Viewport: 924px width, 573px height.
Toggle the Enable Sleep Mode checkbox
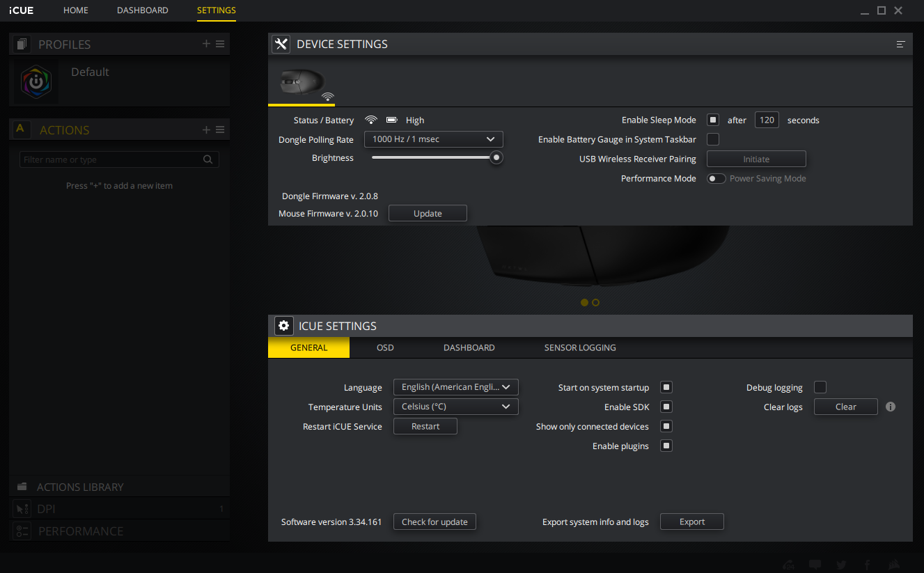click(x=713, y=120)
